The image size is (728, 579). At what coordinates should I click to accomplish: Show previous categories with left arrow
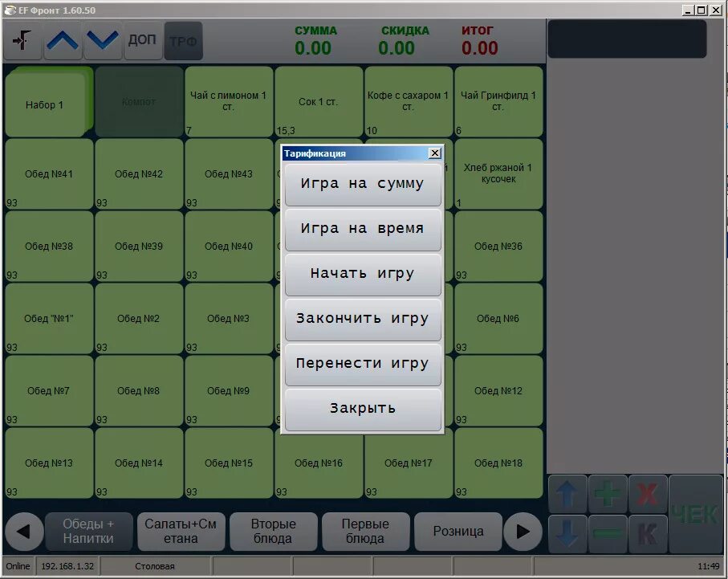point(24,531)
